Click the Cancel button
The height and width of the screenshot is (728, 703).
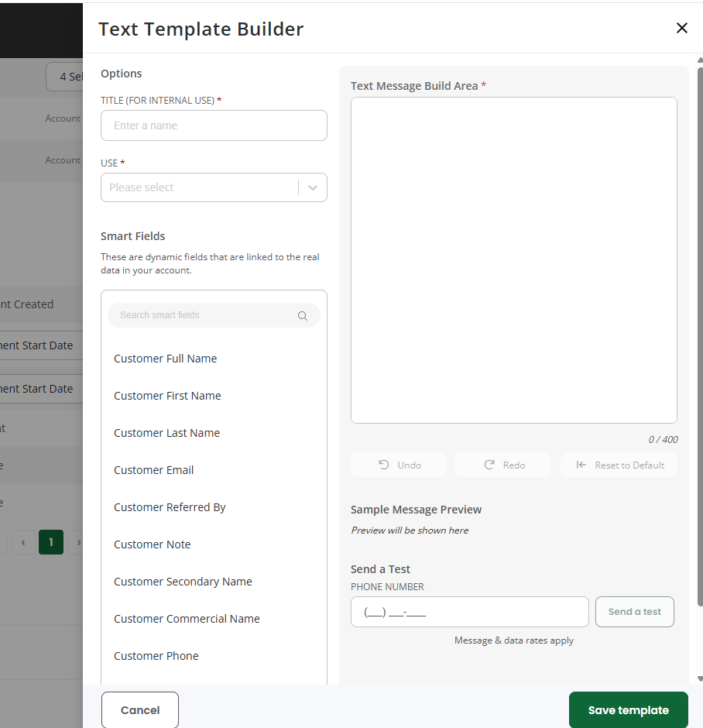click(139, 710)
